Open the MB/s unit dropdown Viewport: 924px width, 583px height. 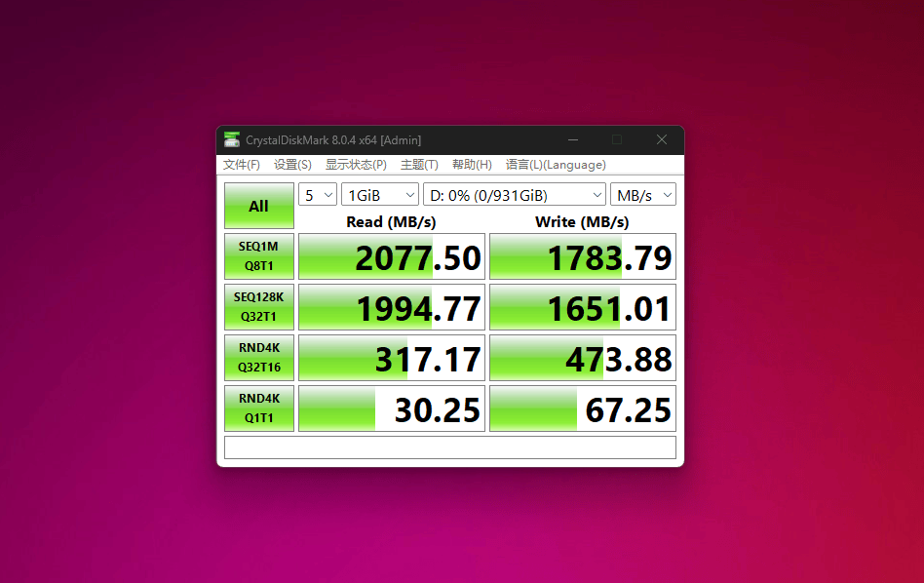pos(643,195)
